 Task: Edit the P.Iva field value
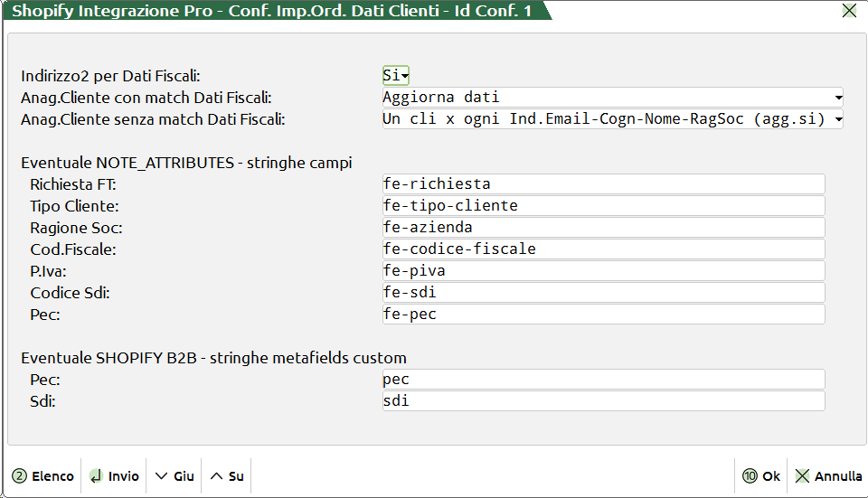pos(603,271)
